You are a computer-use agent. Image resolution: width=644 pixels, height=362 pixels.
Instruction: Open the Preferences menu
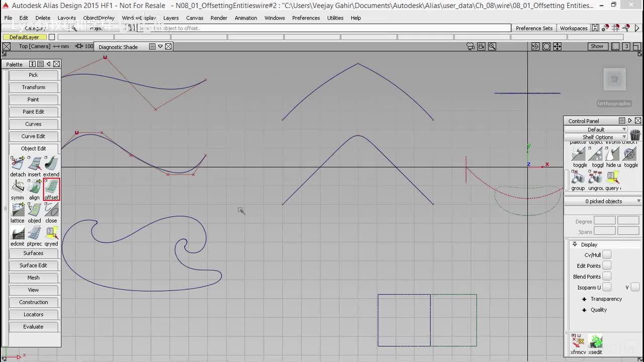tap(306, 18)
